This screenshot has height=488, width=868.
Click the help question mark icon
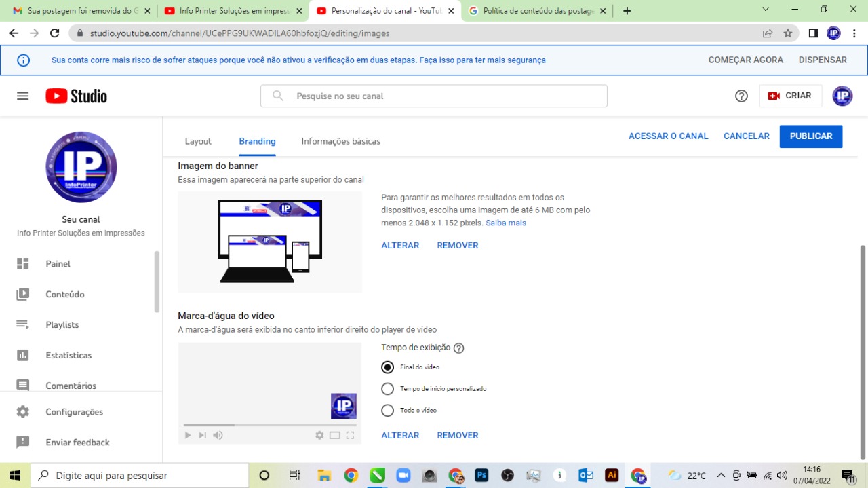coord(741,96)
